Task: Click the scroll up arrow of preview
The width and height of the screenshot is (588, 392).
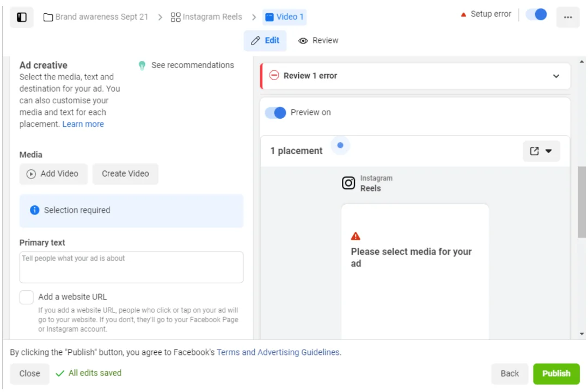Action: tap(581, 62)
